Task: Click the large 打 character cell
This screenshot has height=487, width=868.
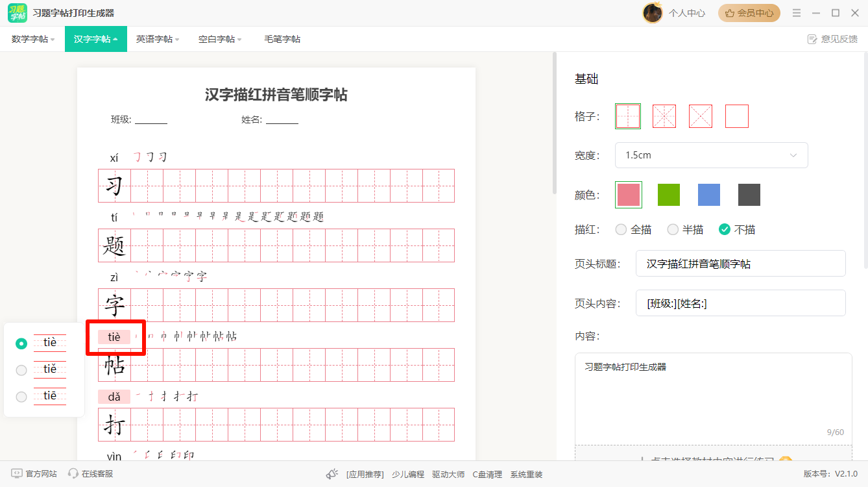Action: tap(114, 425)
